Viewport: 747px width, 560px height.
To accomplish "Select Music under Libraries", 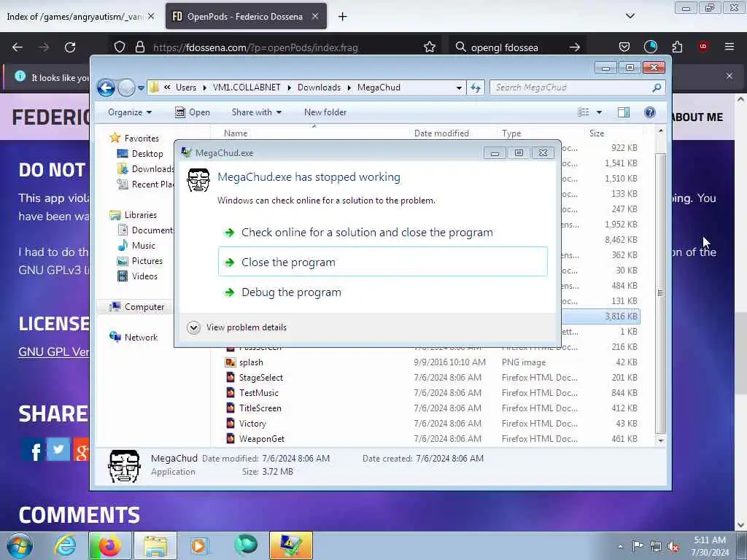I will [x=144, y=246].
